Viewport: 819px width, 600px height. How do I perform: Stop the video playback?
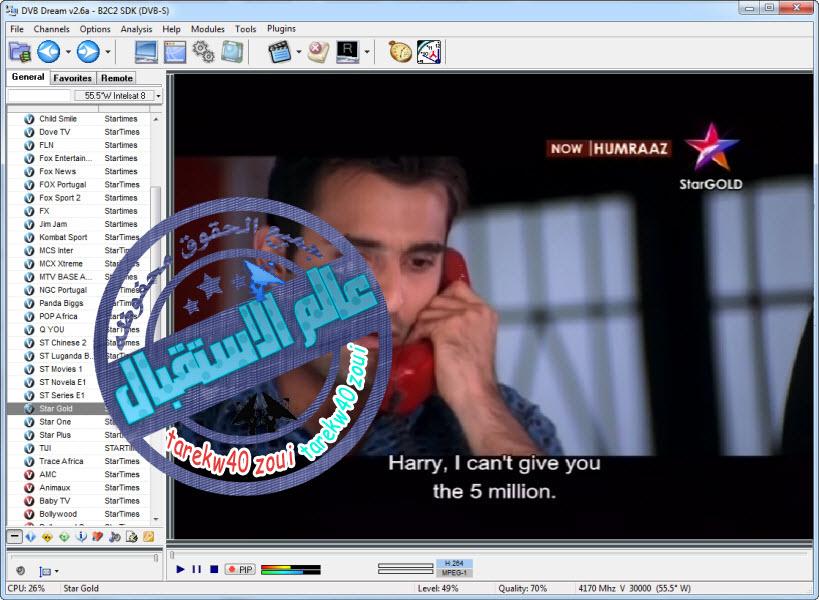pos(214,569)
